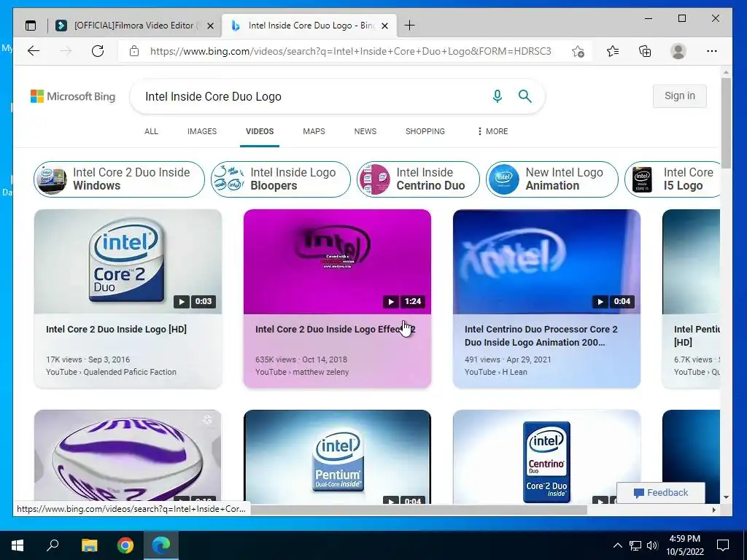Open the Feedback button
747x560 pixels.
pos(661,493)
